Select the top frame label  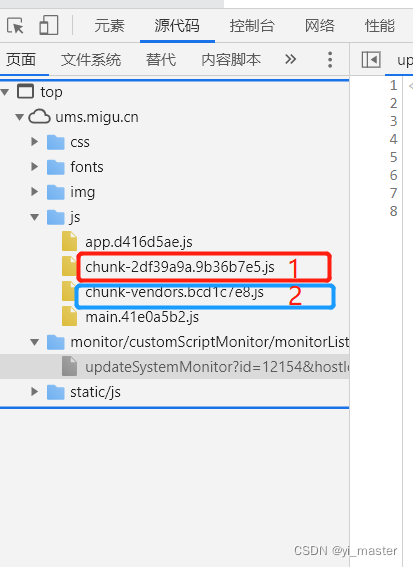pos(51,93)
